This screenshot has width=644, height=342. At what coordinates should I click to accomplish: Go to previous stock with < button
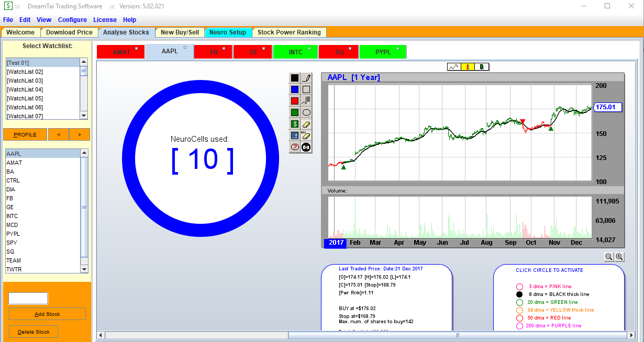59,134
